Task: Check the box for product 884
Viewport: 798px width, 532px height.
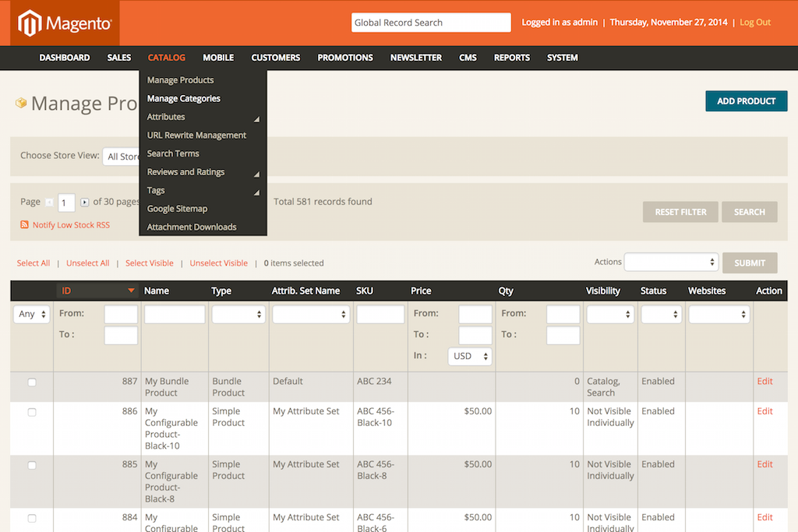Action: click(x=32, y=518)
